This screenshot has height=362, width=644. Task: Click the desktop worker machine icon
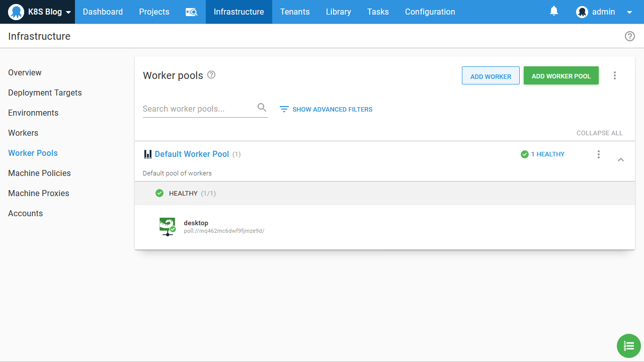(x=167, y=227)
